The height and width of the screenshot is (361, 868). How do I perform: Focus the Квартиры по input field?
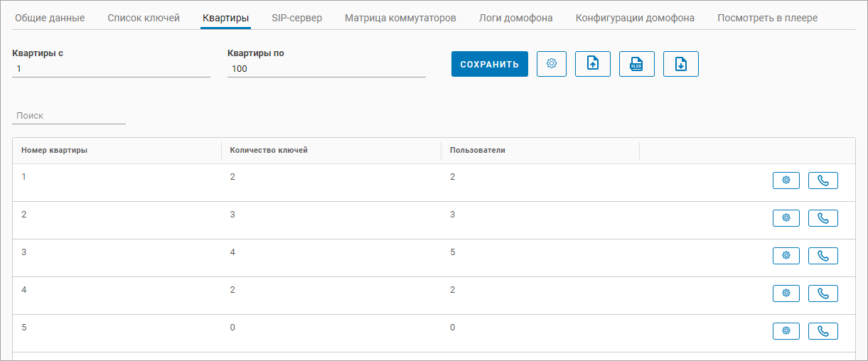[x=326, y=69]
